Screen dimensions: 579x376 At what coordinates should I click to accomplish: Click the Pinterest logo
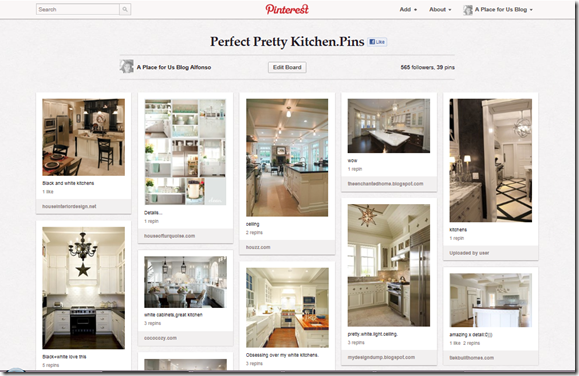(x=287, y=9)
